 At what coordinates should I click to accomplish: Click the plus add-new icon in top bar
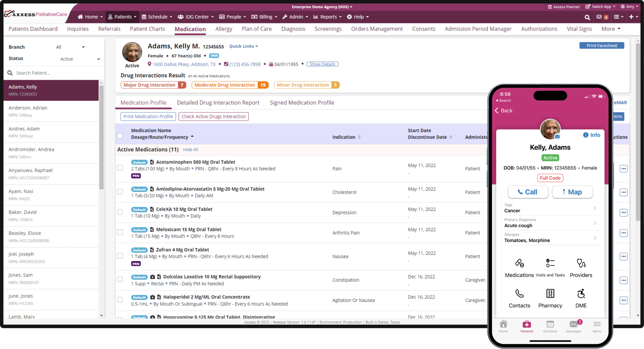(x=631, y=17)
